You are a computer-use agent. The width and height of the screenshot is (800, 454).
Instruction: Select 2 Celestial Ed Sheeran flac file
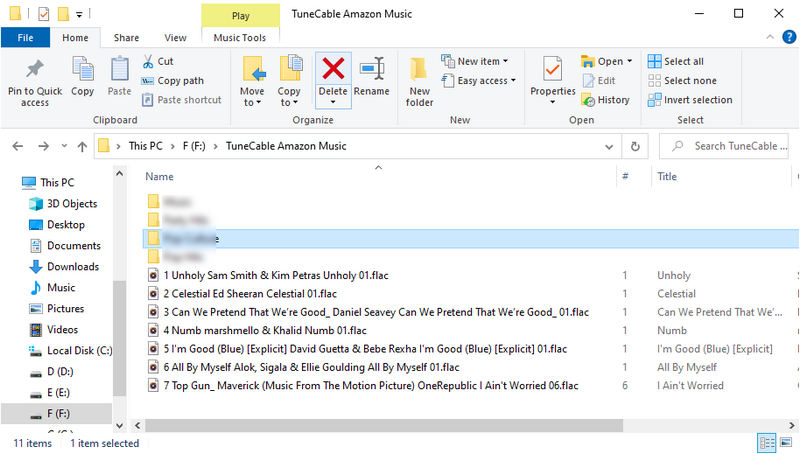pyautogui.click(x=250, y=294)
